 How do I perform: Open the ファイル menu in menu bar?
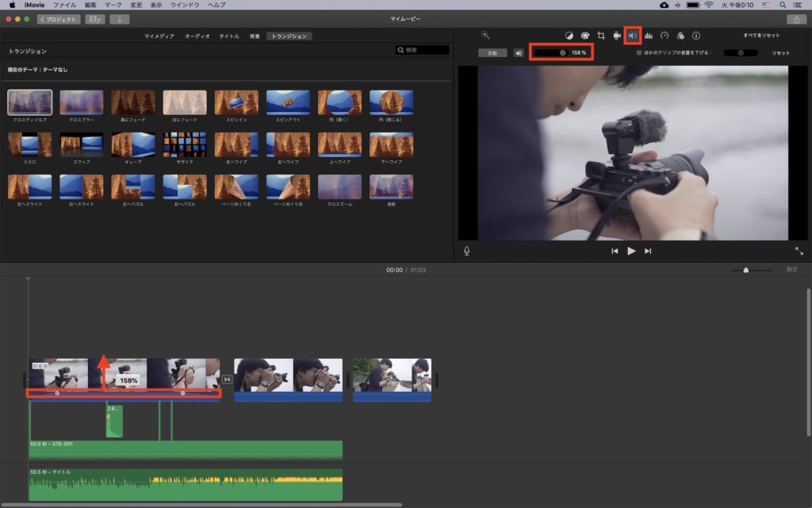coord(64,5)
